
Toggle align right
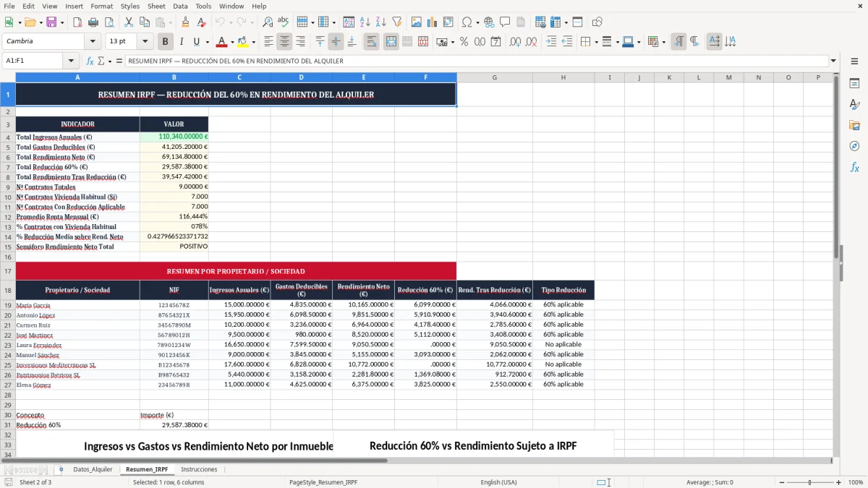(300, 42)
